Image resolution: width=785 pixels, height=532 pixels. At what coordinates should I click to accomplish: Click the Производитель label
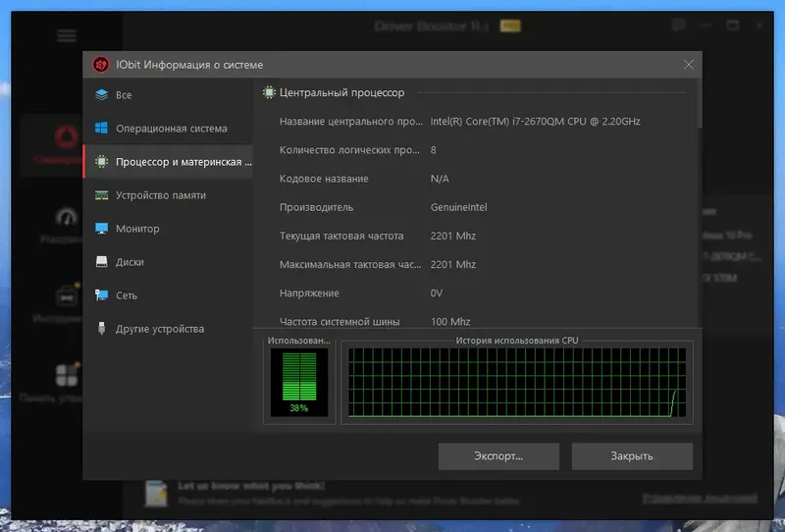point(316,207)
